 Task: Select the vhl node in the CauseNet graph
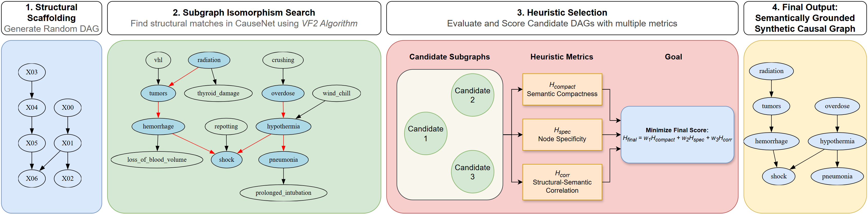pos(158,60)
